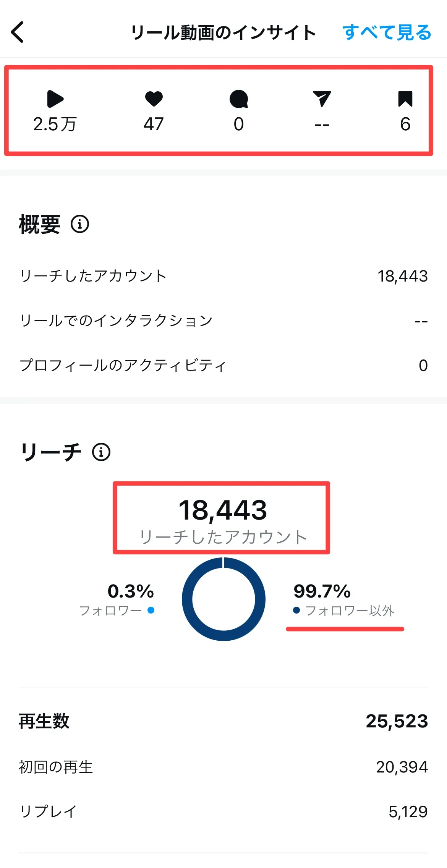This screenshot has width=447, height=868.
Task: Open info icon beside 概要
Action: pyautogui.click(x=80, y=224)
